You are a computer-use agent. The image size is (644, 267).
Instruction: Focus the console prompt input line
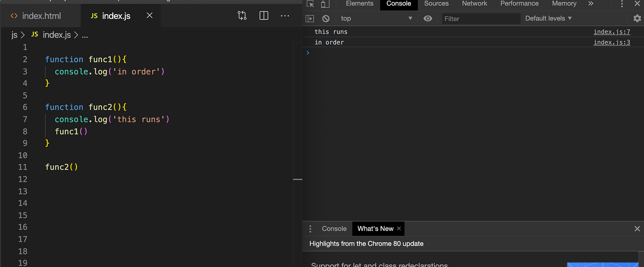coord(473,53)
